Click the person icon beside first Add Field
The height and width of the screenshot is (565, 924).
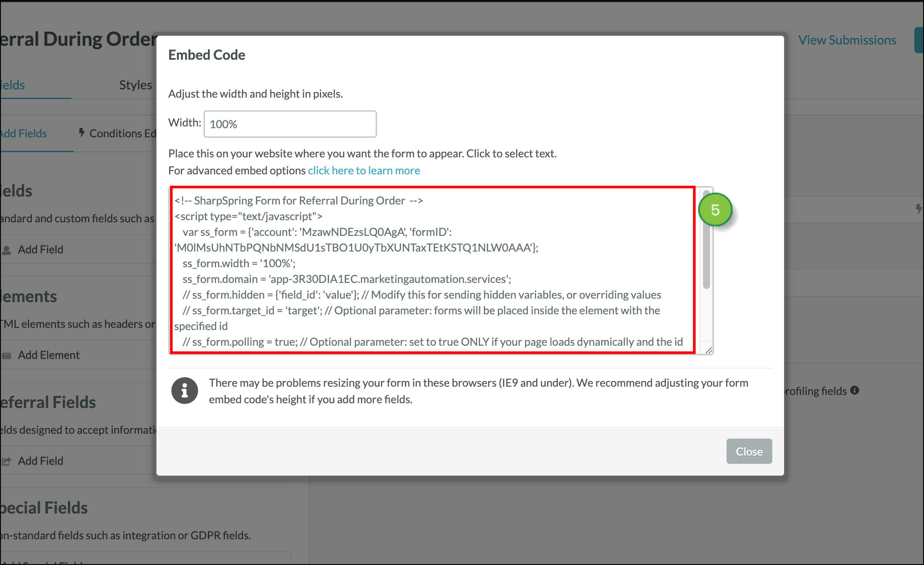(7, 250)
